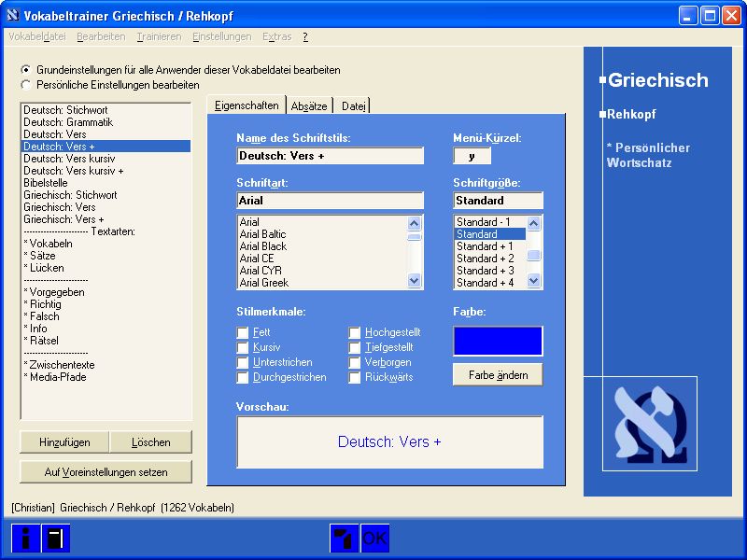Choose Standard + 4 font size
Image resolution: width=747 pixels, height=560 pixels.
tap(491, 283)
